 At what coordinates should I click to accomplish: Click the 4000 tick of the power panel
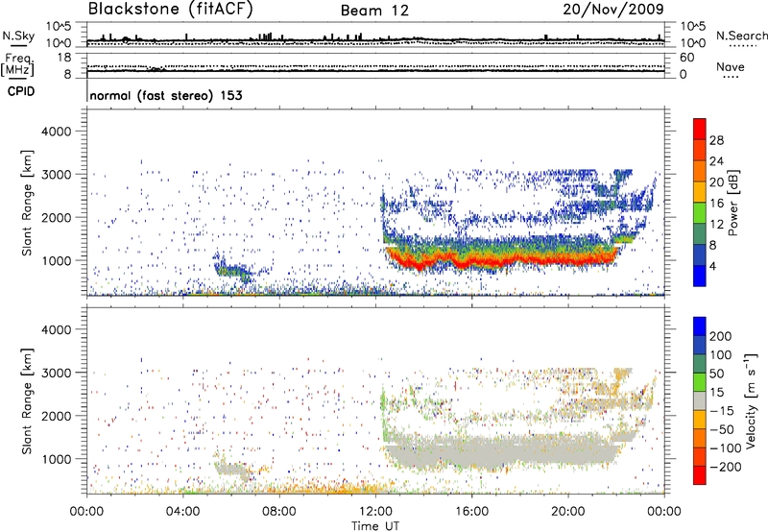click(56, 132)
